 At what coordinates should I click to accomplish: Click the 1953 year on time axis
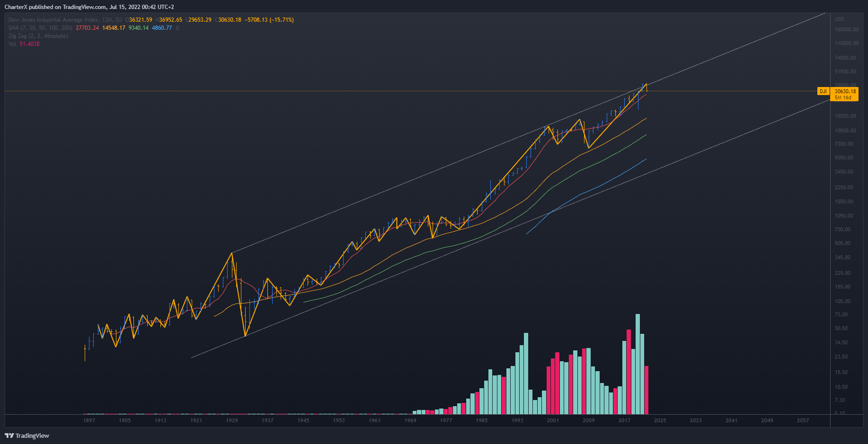339,420
